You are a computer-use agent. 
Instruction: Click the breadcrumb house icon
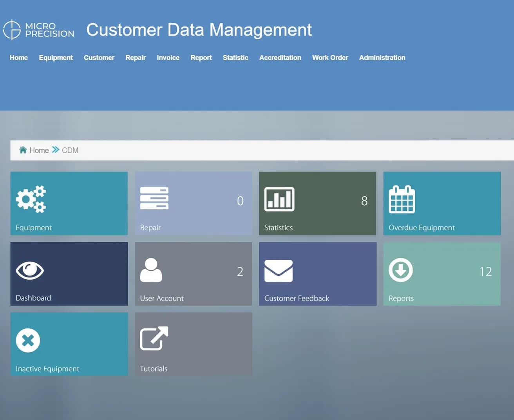pos(23,150)
